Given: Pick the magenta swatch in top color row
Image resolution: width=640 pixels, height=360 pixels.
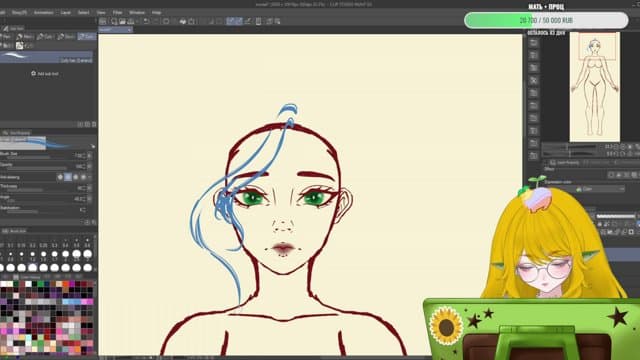Looking at the screenshot, I should [72, 284].
